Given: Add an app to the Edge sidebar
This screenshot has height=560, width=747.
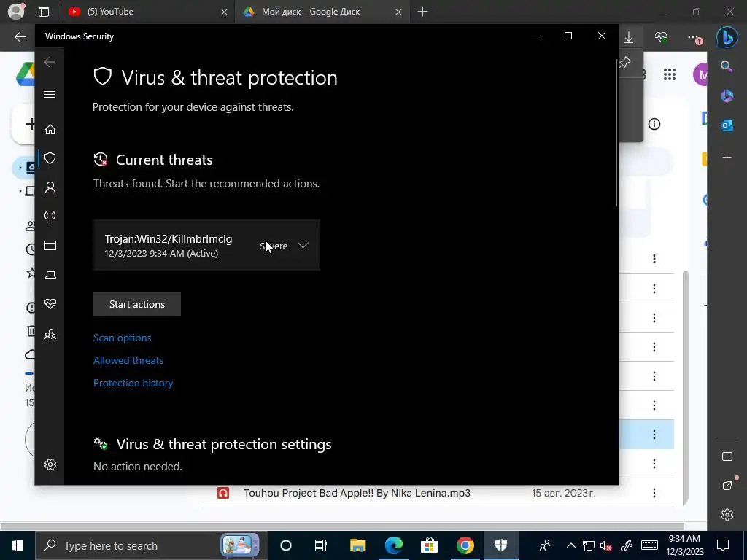Looking at the screenshot, I should point(727,157).
